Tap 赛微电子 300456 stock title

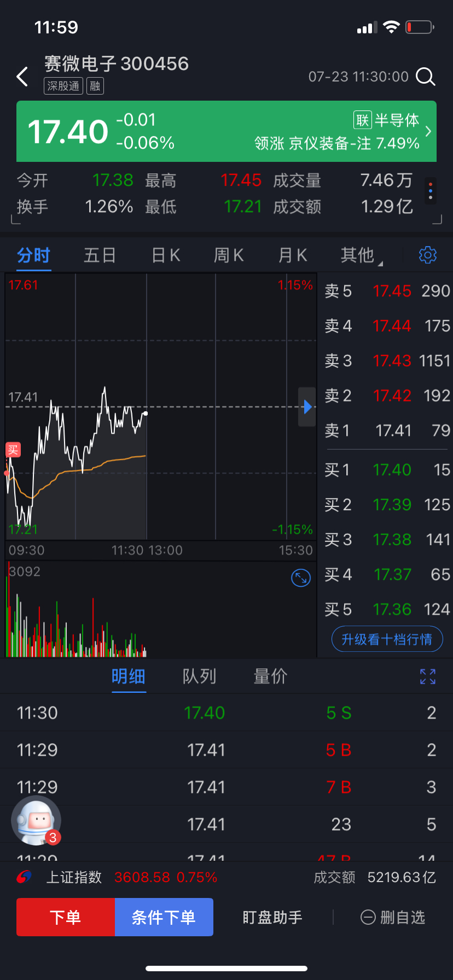coord(117,64)
